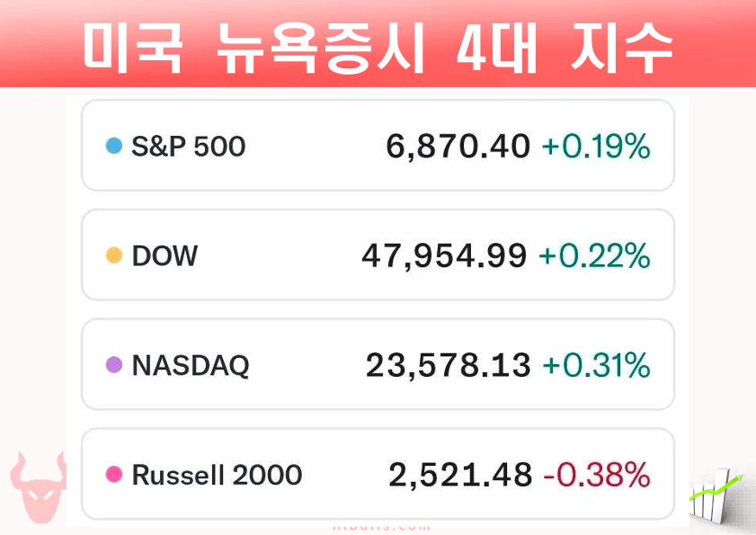Click the +0.19% change for S&P 500
The image size is (756, 535).
point(595,147)
